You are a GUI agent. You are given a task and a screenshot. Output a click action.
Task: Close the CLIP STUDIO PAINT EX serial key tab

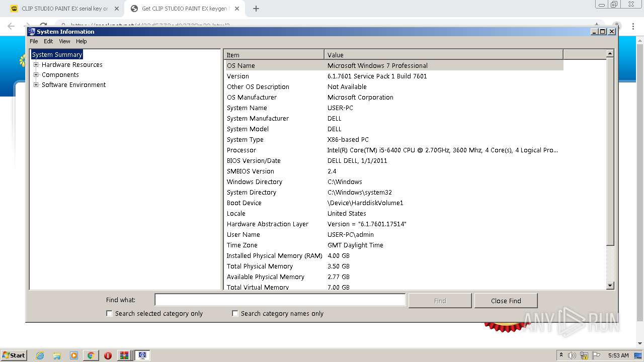pyautogui.click(x=116, y=9)
